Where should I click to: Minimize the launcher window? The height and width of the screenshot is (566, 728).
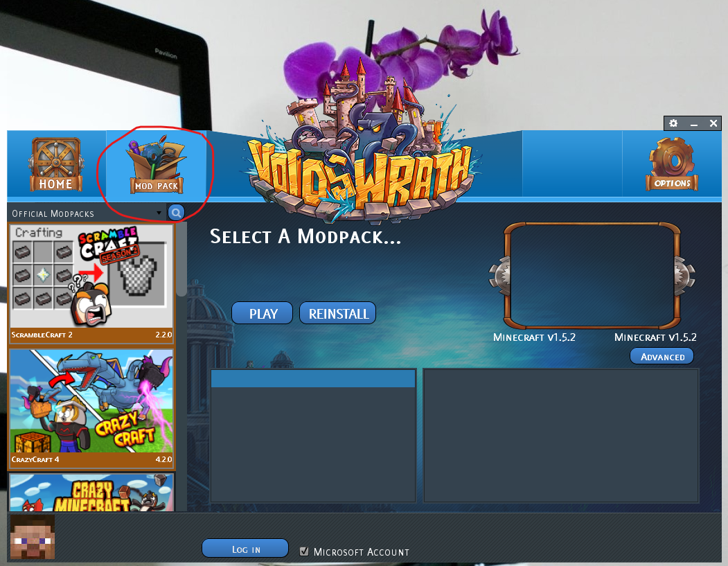(693, 123)
